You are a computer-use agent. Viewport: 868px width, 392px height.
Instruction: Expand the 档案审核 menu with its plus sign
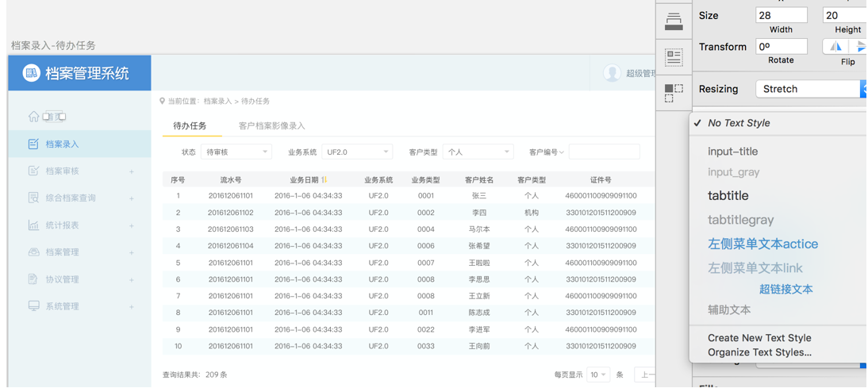132,171
